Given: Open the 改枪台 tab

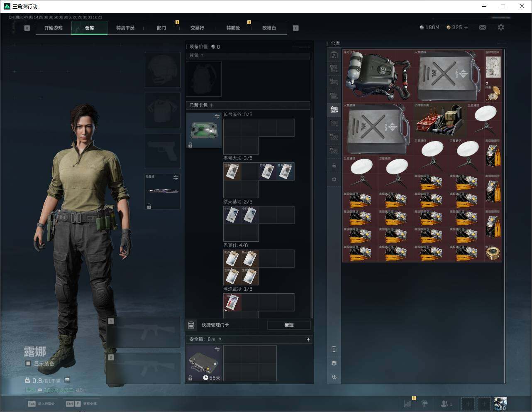Looking at the screenshot, I should pos(269,28).
